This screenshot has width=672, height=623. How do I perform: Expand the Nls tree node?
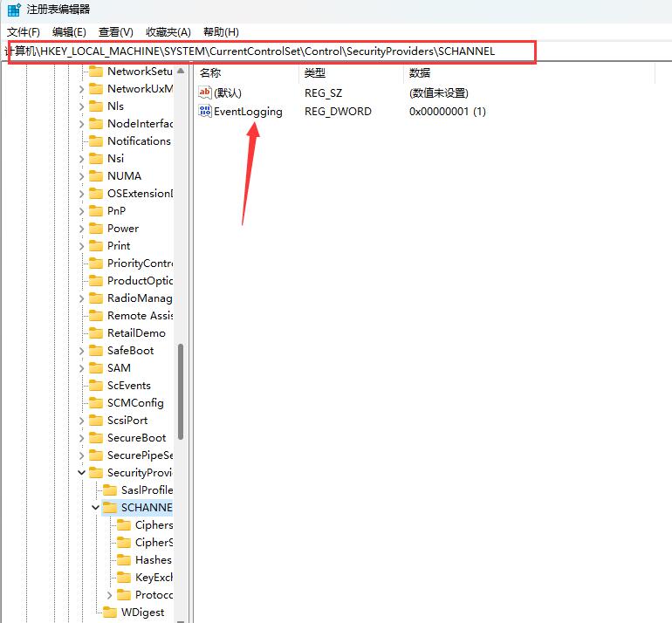(81, 106)
